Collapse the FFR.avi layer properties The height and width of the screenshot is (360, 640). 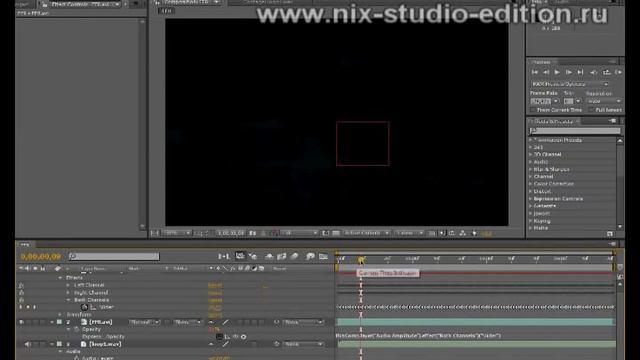[52, 322]
